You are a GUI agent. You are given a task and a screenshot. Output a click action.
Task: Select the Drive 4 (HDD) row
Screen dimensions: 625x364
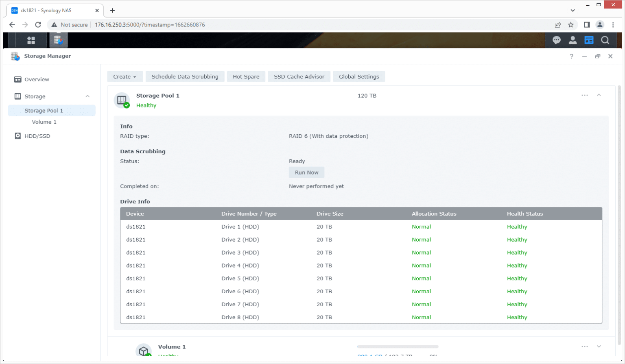coord(361,266)
